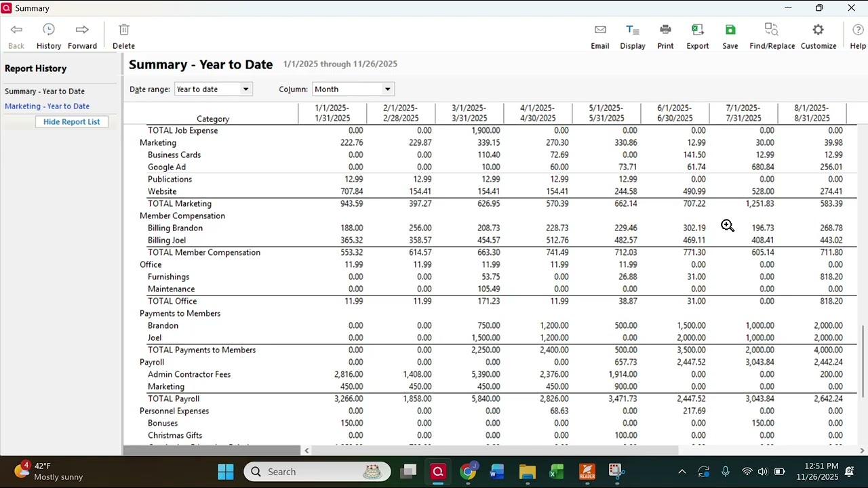This screenshot has height=488, width=868.
Task: Click the horizontal scrollbar left arrow
Action: (307, 451)
